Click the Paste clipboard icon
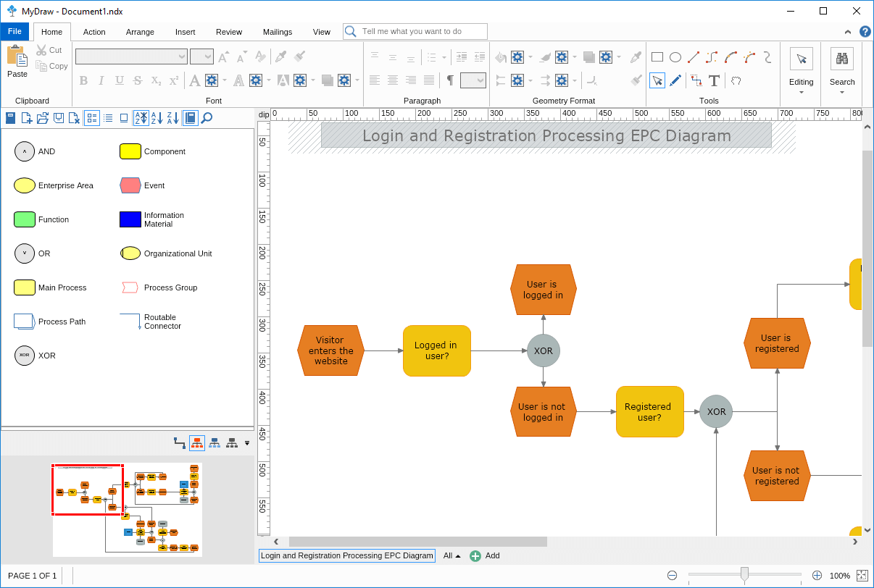The height and width of the screenshot is (588, 874). pos(17,61)
